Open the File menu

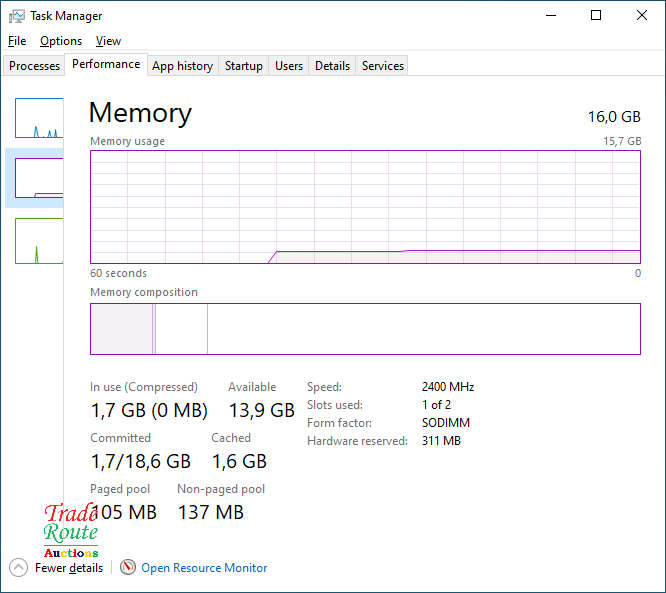point(17,41)
